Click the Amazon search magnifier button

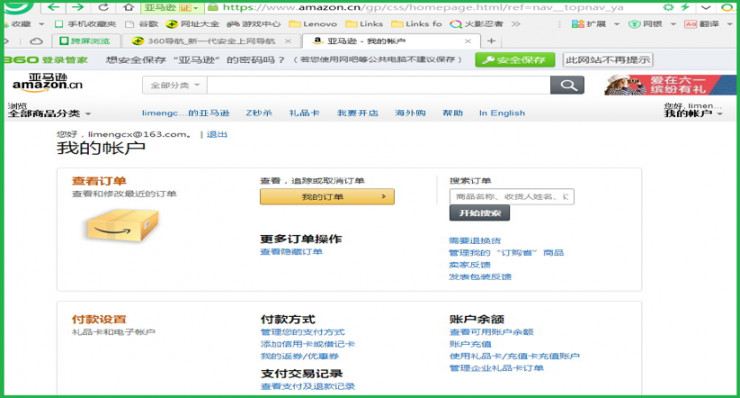click(567, 85)
